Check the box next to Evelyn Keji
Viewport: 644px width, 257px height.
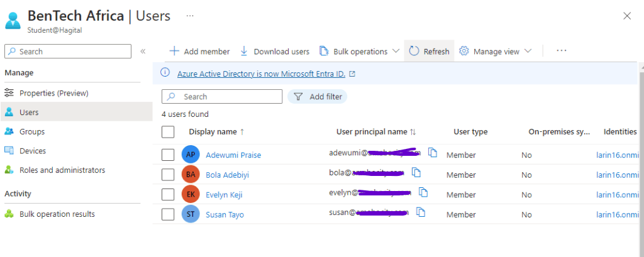[168, 194]
